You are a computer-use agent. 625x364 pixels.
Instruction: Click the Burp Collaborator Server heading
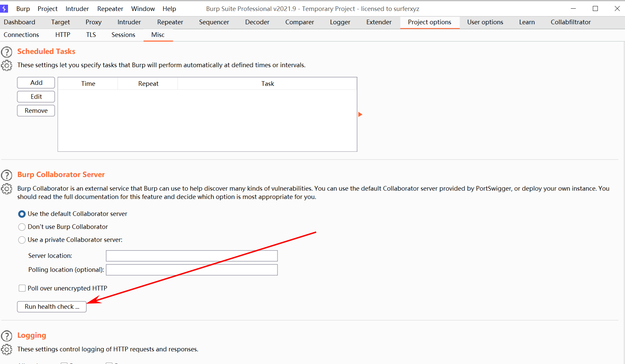(x=61, y=174)
